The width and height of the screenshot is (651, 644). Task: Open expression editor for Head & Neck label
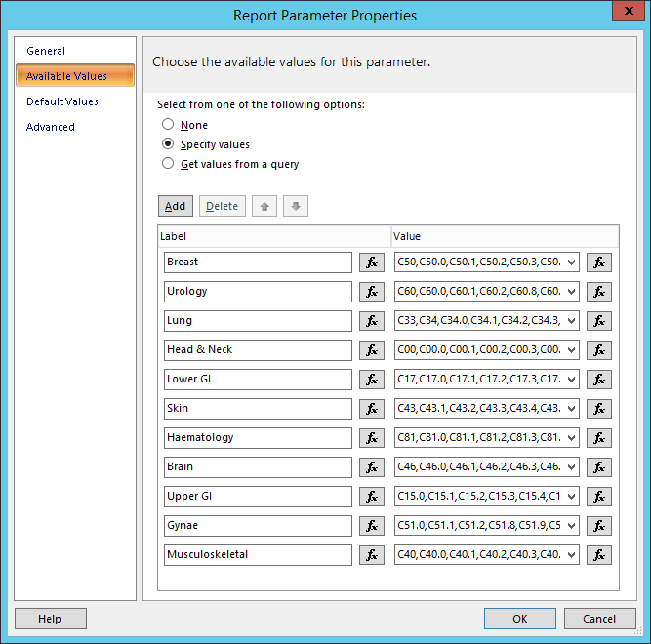pos(372,350)
